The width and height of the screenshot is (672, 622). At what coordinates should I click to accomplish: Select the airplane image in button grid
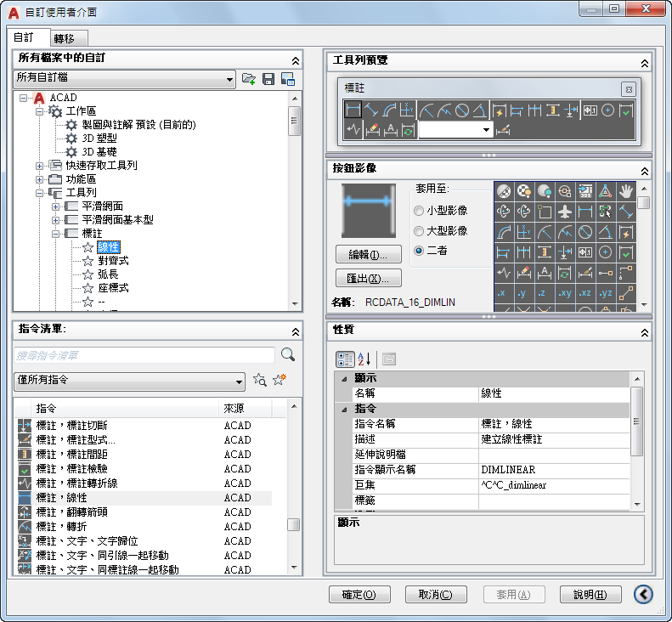(x=565, y=212)
